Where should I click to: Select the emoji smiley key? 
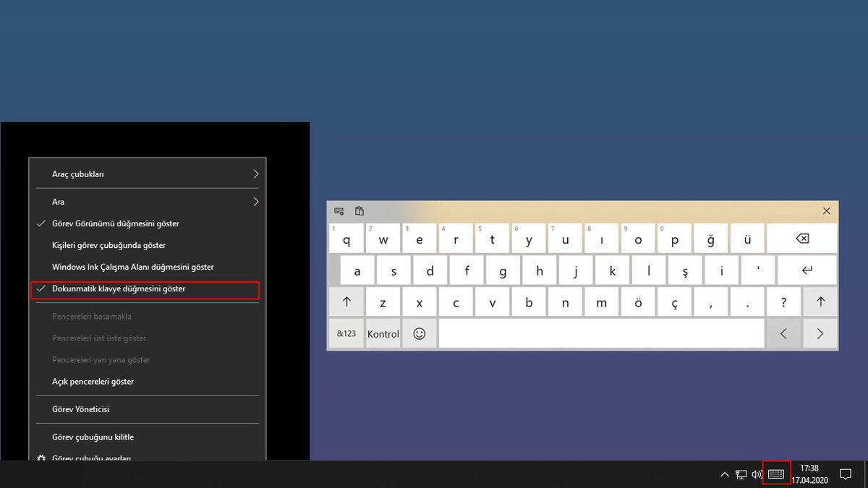pyautogui.click(x=420, y=333)
